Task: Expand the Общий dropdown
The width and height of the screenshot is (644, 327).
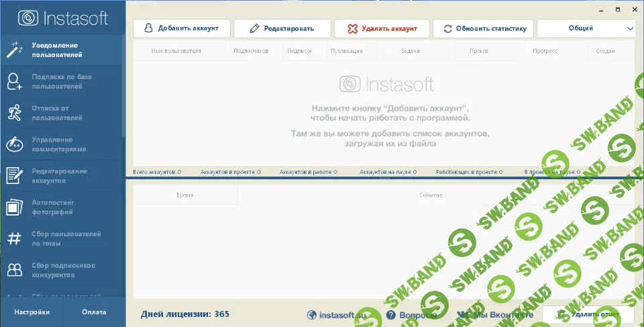Action: pyautogui.click(x=586, y=28)
